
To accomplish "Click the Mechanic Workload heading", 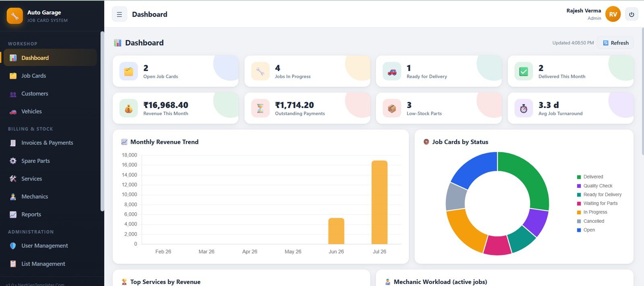I will 440,282.
